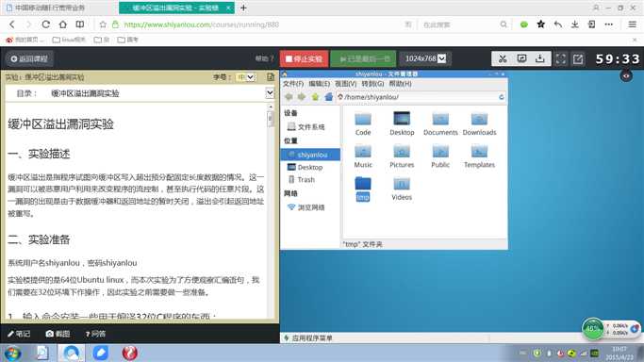Open the Videos folder
This screenshot has height=362, width=644.
(x=402, y=189)
